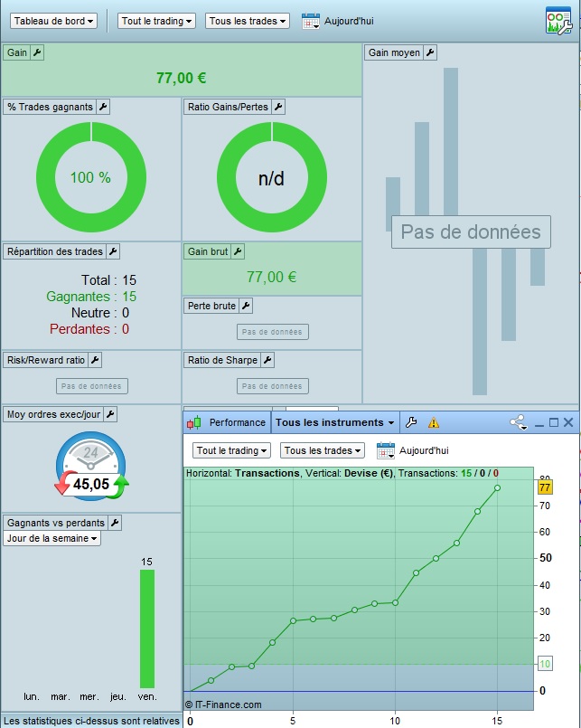
Task: Open the top Tous les trades dropdown
Action: point(248,21)
